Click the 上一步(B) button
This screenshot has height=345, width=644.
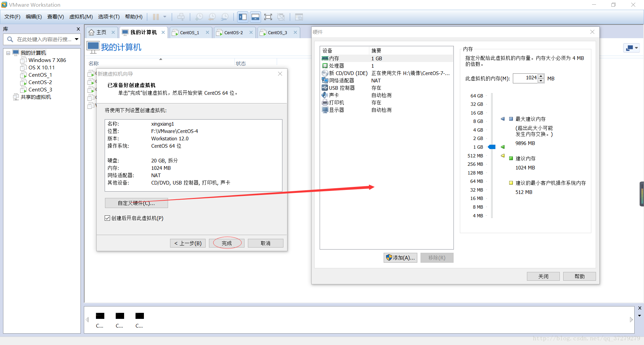(x=188, y=243)
